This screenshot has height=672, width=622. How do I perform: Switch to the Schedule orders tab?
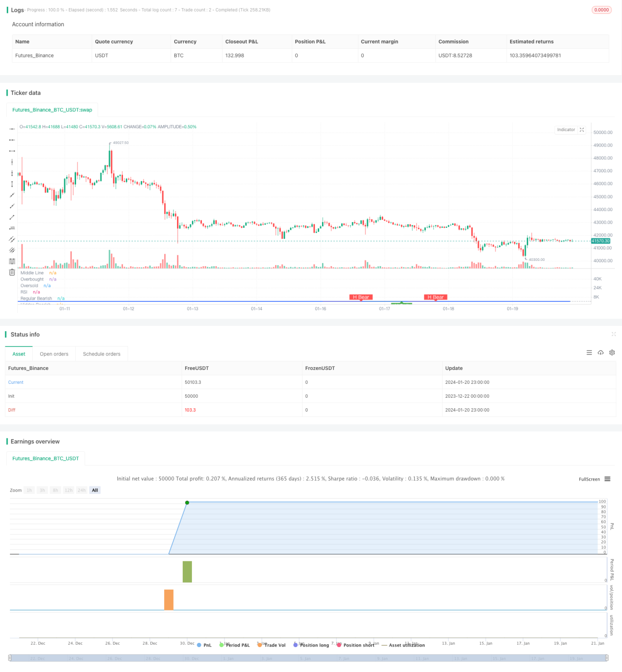pos(101,354)
